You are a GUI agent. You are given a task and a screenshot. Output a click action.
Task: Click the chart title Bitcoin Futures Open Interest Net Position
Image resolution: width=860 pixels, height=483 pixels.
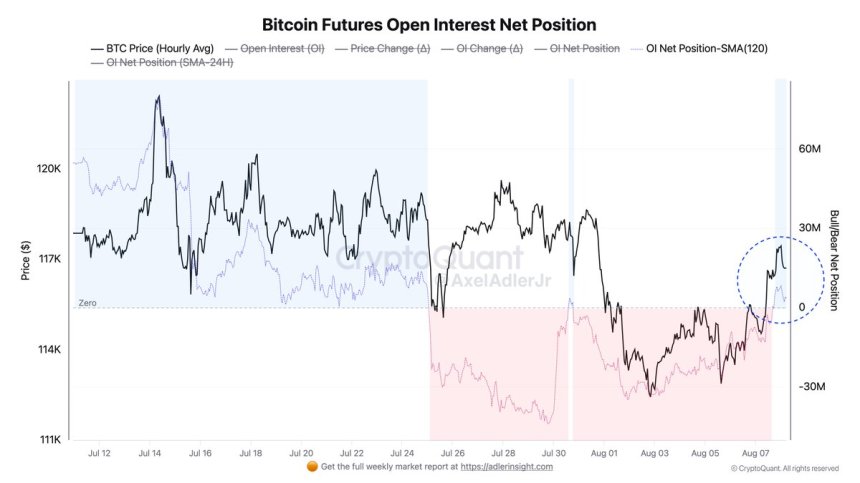[x=429, y=22]
